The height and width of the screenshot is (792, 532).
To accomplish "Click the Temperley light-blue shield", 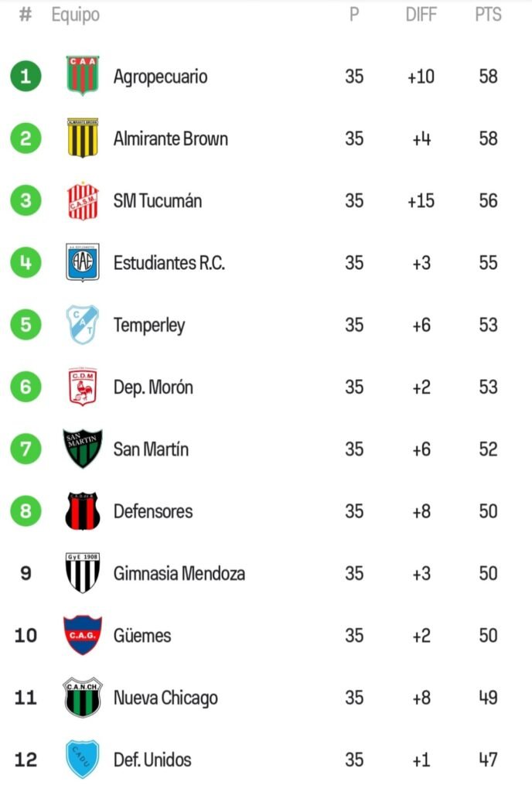I will 82,325.
